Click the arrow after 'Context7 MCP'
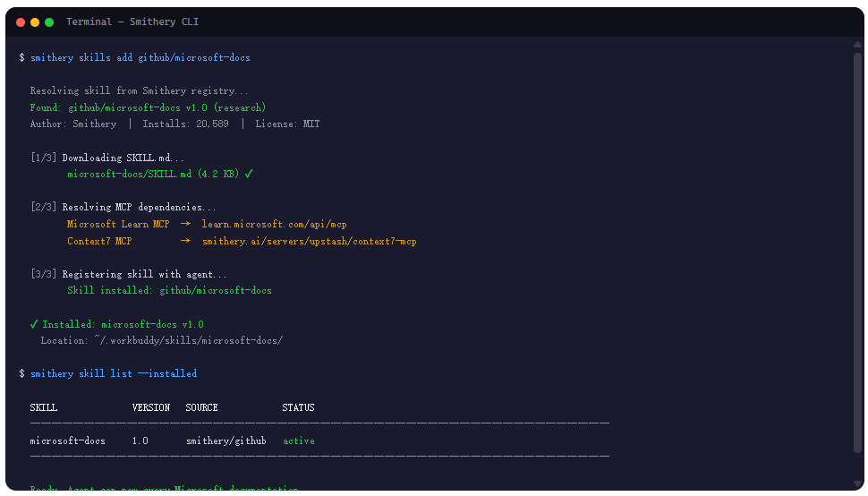Viewport: 868px width, 496px height. tap(185, 241)
